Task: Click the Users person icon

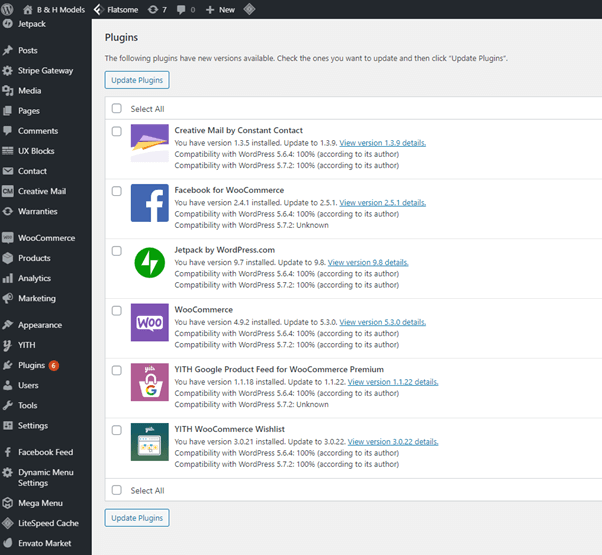Action: 8,385
